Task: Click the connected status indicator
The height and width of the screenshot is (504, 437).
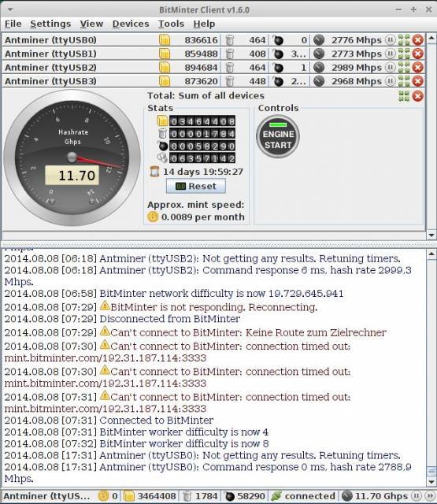Action: 304,496
